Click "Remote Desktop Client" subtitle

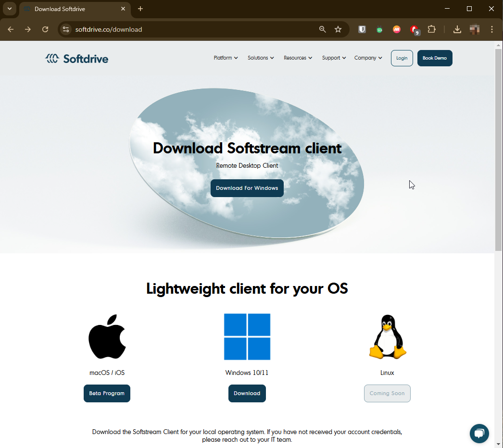click(x=247, y=165)
